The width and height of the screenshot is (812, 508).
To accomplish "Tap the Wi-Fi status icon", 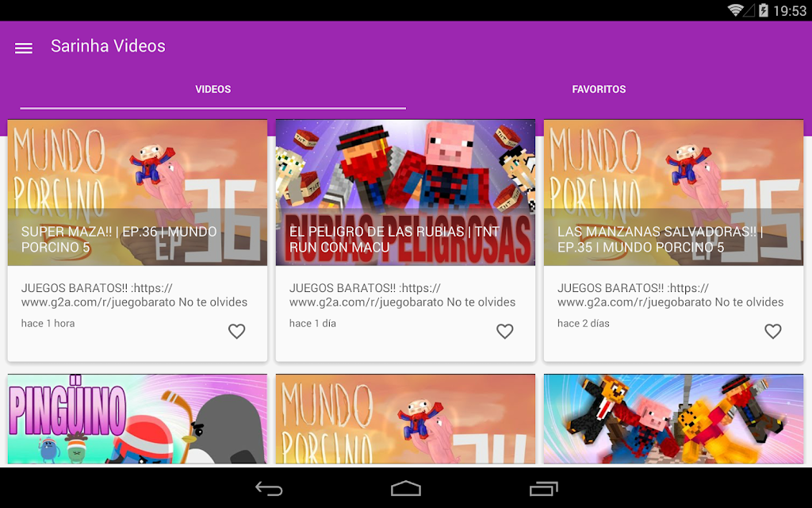I will click(734, 10).
